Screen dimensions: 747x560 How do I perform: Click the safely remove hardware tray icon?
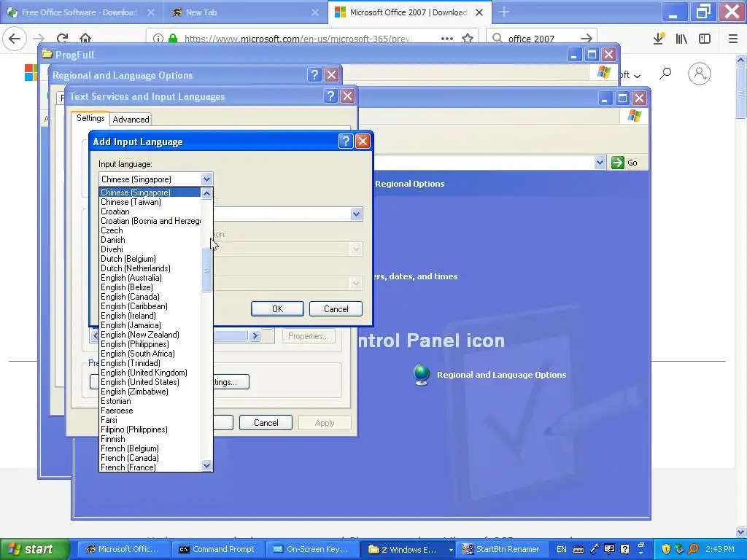[679, 549]
